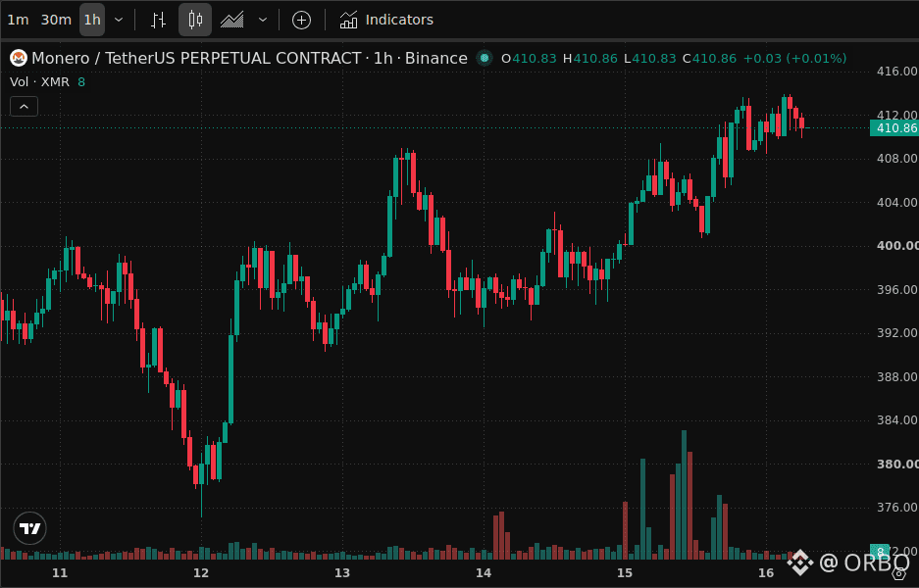Image resolution: width=919 pixels, height=588 pixels.
Task: Click the +0.03 (+0.01%) change value
Action: (794, 59)
